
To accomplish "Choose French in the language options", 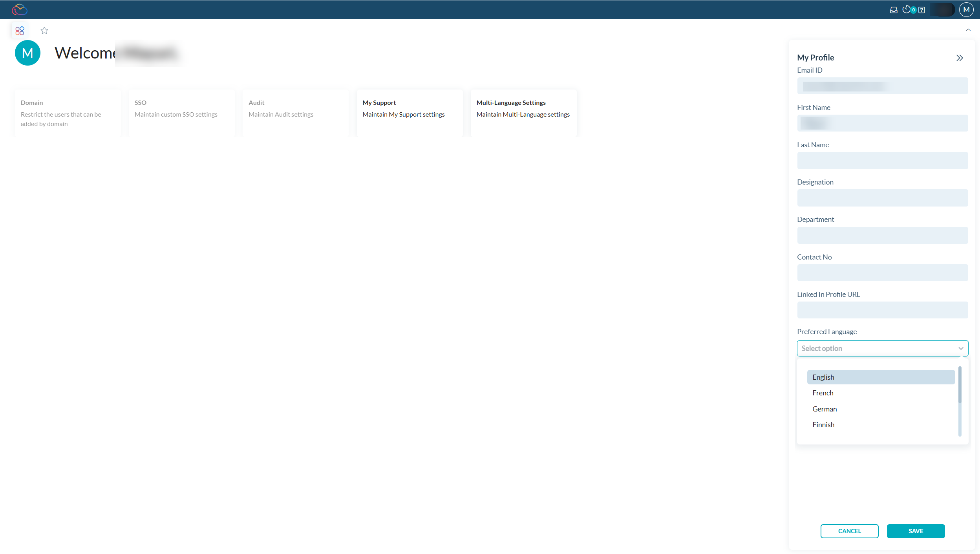I will coord(823,393).
